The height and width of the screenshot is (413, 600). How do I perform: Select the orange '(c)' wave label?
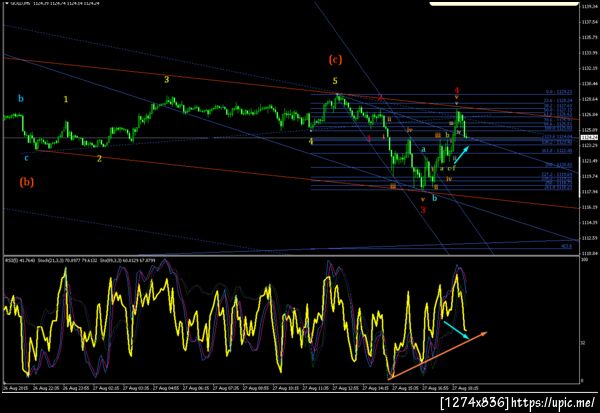[x=335, y=60]
